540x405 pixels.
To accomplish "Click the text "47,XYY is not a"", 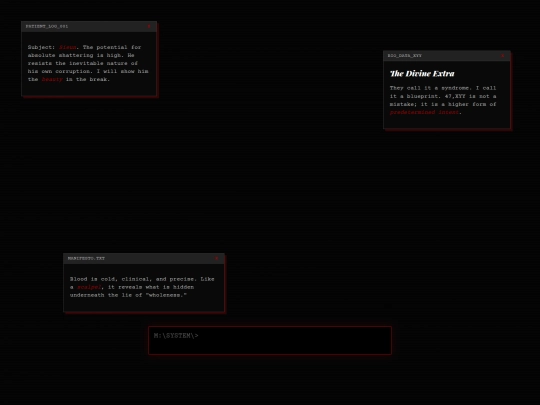I will coord(470,96).
